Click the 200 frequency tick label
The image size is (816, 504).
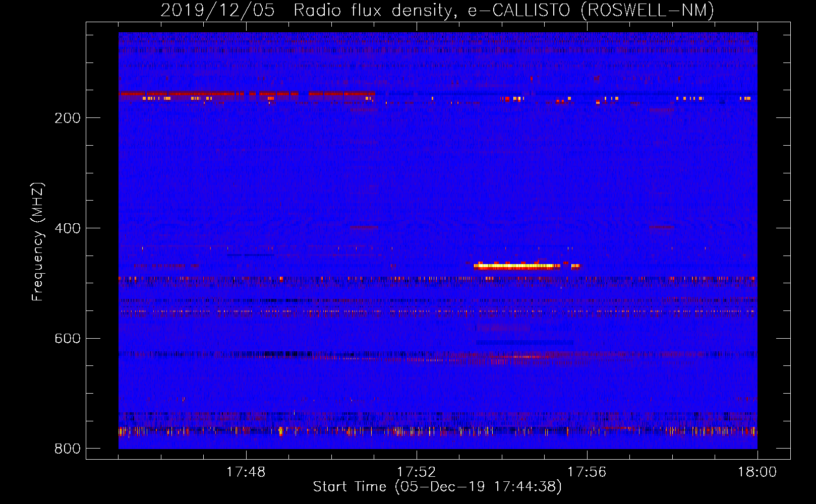coord(68,118)
